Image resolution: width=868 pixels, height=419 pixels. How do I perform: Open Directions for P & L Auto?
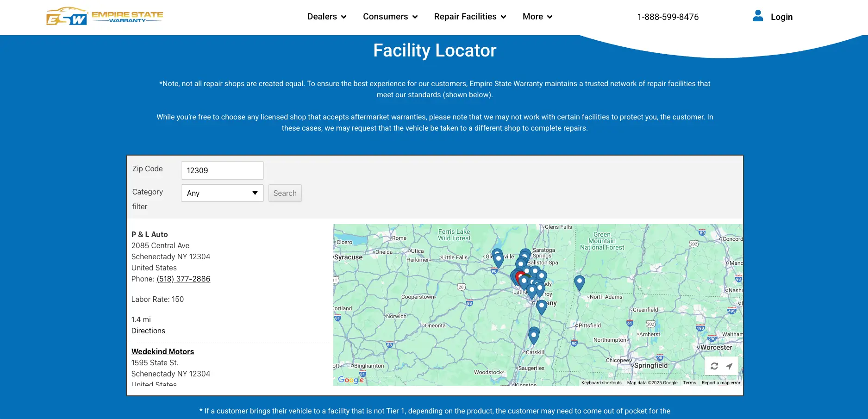pyautogui.click(x=148, y=331)
